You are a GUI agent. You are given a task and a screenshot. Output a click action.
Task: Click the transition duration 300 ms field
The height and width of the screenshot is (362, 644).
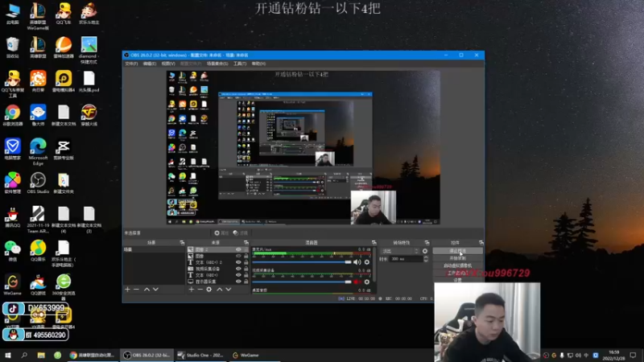click(x=406, y=259)
